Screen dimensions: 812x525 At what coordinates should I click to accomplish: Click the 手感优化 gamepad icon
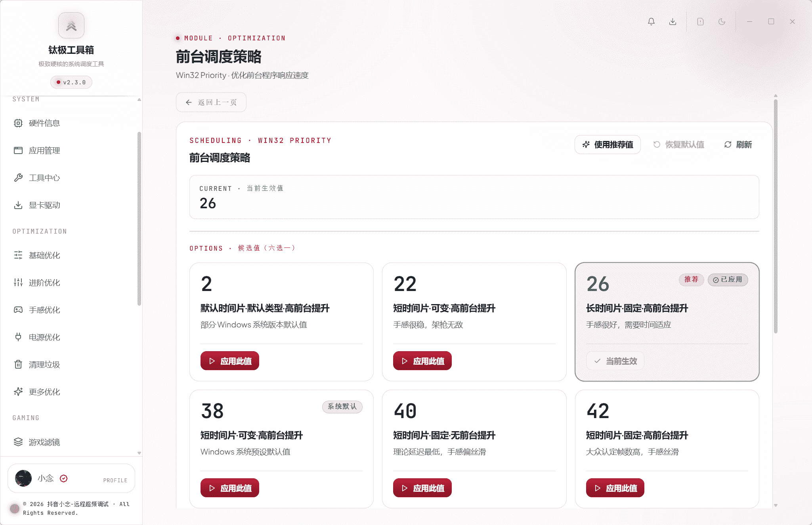pyautogui.click(x=18, y=310)
